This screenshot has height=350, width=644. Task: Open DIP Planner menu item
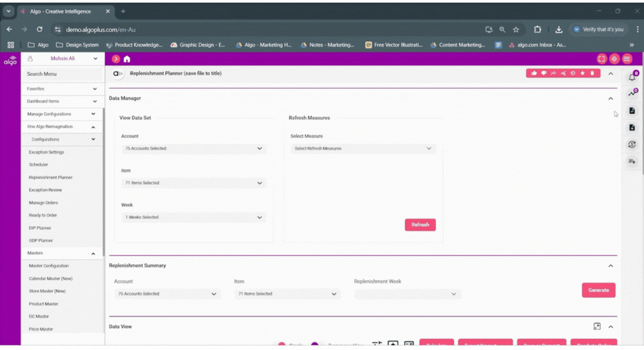point(40,228)
